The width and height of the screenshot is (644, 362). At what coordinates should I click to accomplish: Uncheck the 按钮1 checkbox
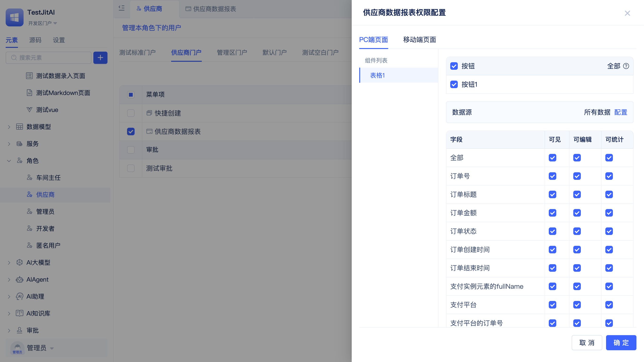(x=454, y=85)
